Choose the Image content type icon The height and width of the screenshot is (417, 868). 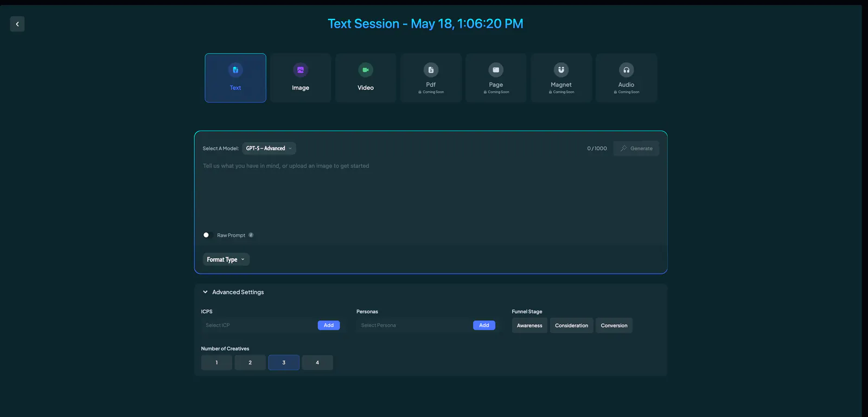pos(301,70)
